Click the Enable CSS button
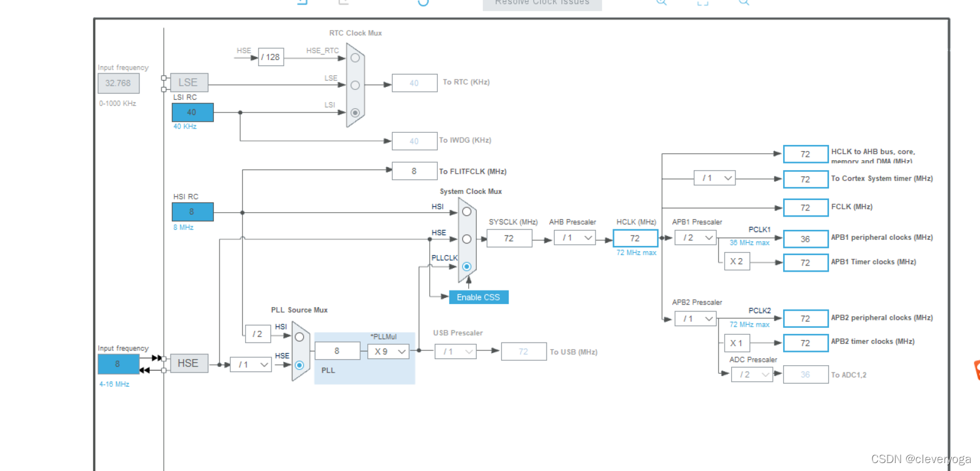The width and height of the screenshot is (980, 471). [x=479, y=297]
